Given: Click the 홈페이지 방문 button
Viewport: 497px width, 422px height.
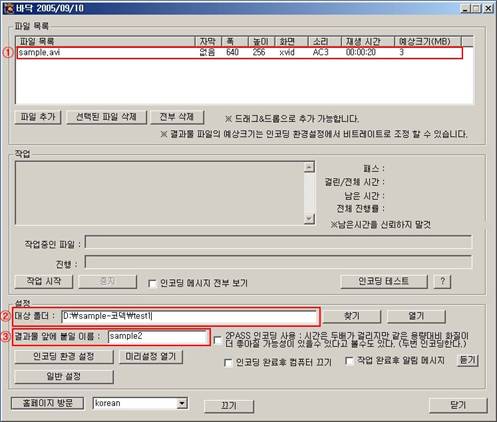Looking at the screenshot, I should (47, 403).
